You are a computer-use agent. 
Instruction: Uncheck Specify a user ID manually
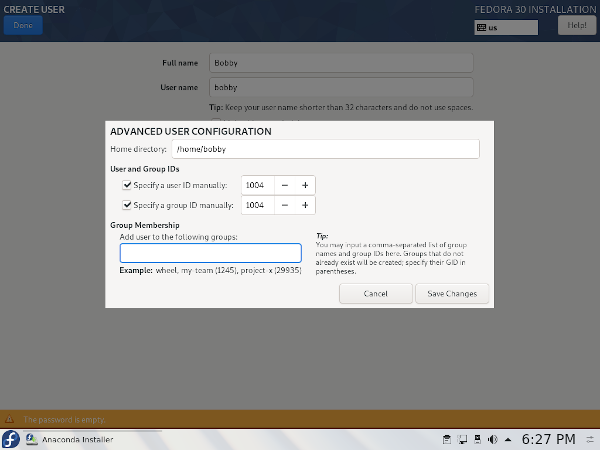tap(126, 185)
